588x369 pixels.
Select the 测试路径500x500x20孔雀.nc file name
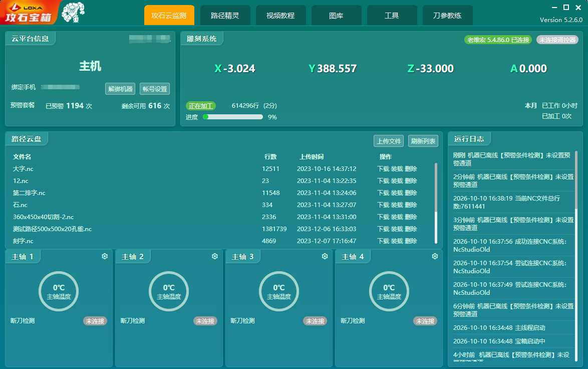pos(52,229)
